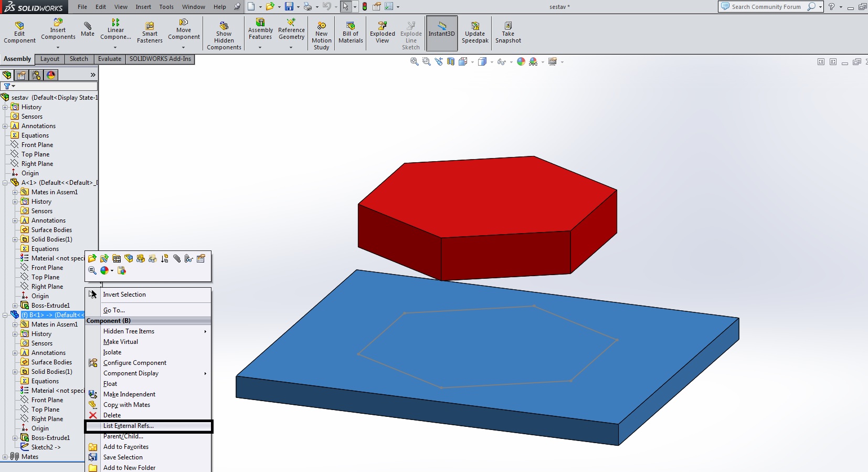868x472 pixels.
Task: Click Make Virtual in the context menu
Action: click(121, 342)
